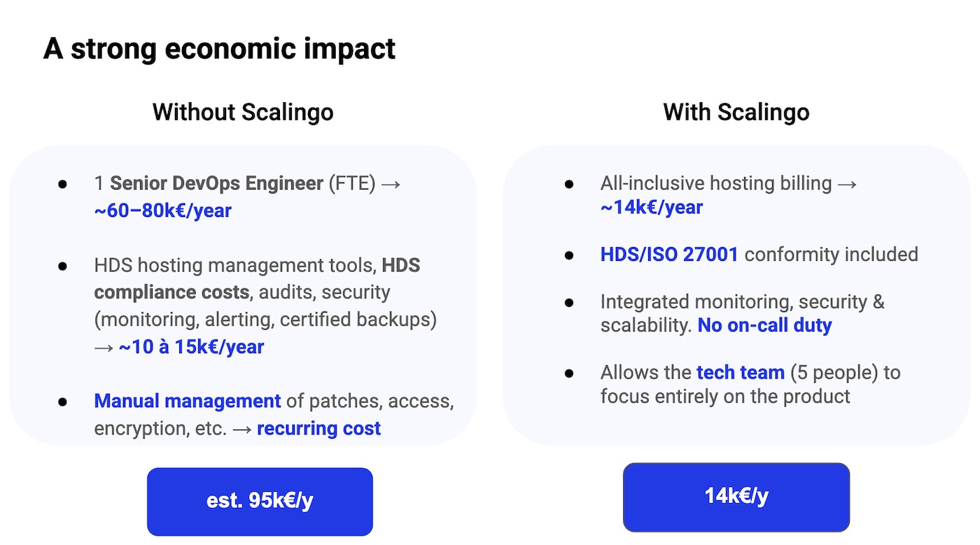Click the HDS/ISO 27001 blue text

click(669, 254)
